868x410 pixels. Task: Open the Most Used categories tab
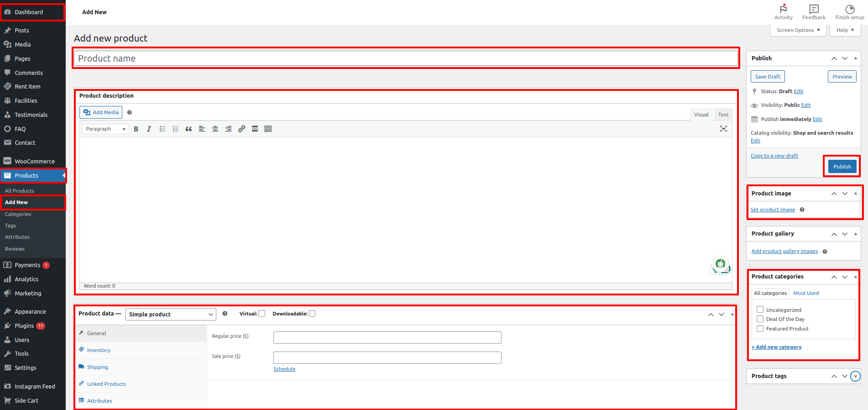point(806,293)
